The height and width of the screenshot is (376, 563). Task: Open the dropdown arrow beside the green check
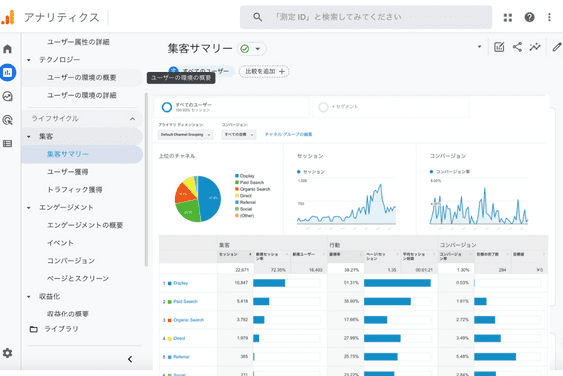tap(257, 49)
